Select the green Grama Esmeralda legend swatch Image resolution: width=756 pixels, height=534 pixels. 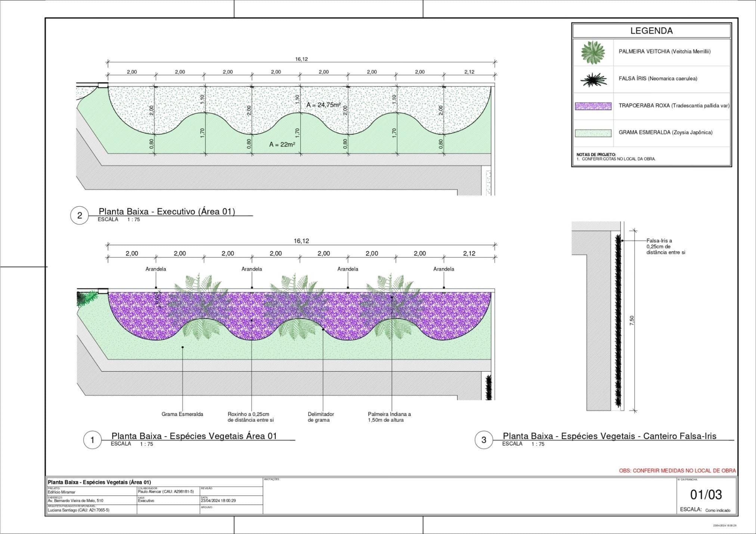(593, 133)
